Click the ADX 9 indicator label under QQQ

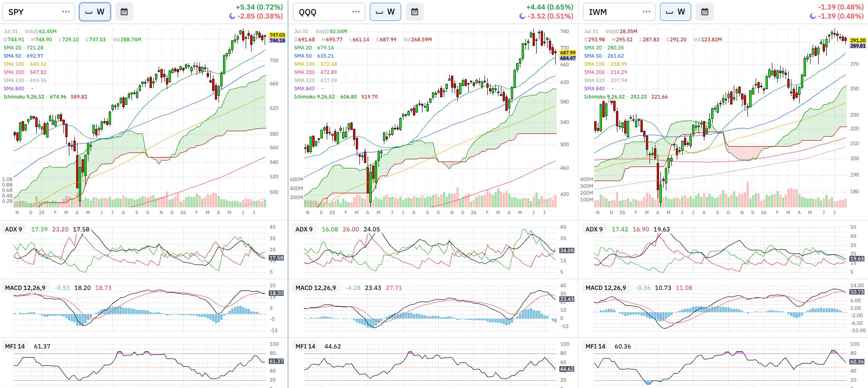pyautogui.click(x=304, y=229)
